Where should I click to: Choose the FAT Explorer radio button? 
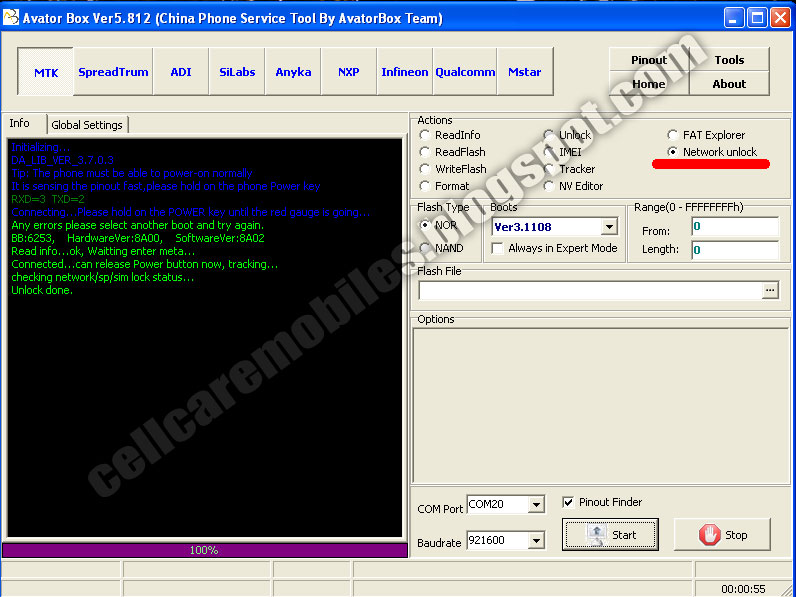pos(673,135)
